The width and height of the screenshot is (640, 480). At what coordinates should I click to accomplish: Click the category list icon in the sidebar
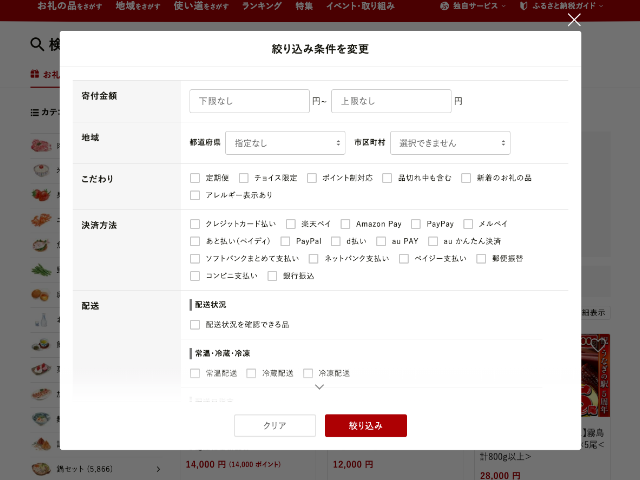coord(35,112)
